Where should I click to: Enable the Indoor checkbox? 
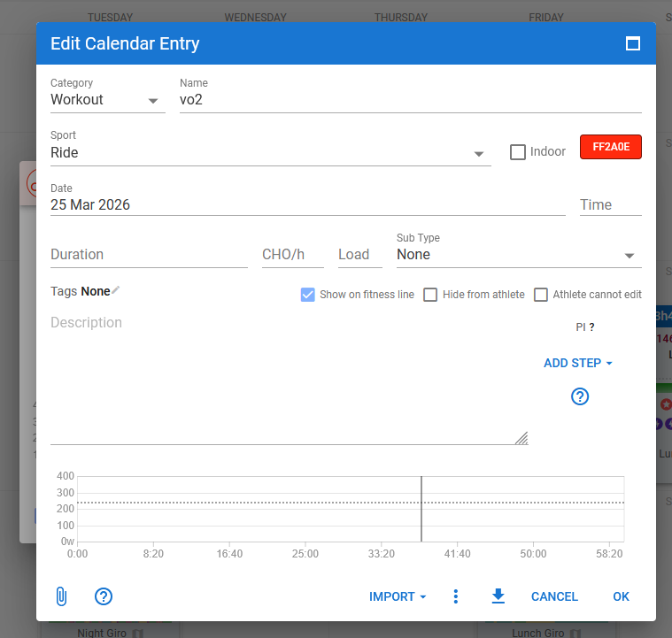[x=518, y=152]
